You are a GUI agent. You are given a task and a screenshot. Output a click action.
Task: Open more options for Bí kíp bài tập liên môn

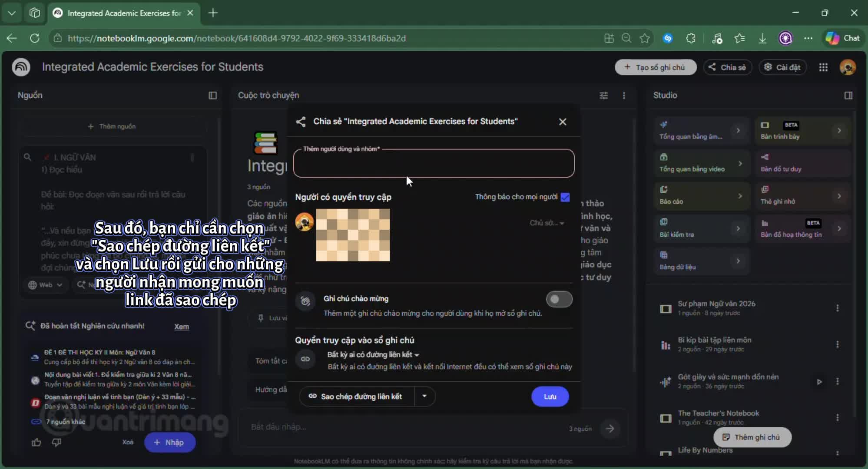pyautogui.click(x=837, y=344)
